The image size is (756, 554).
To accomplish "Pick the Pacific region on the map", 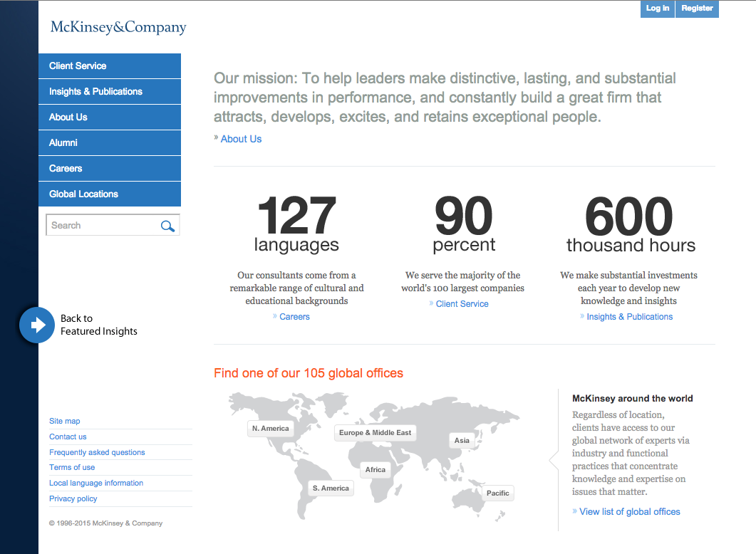I will point(498,493).
